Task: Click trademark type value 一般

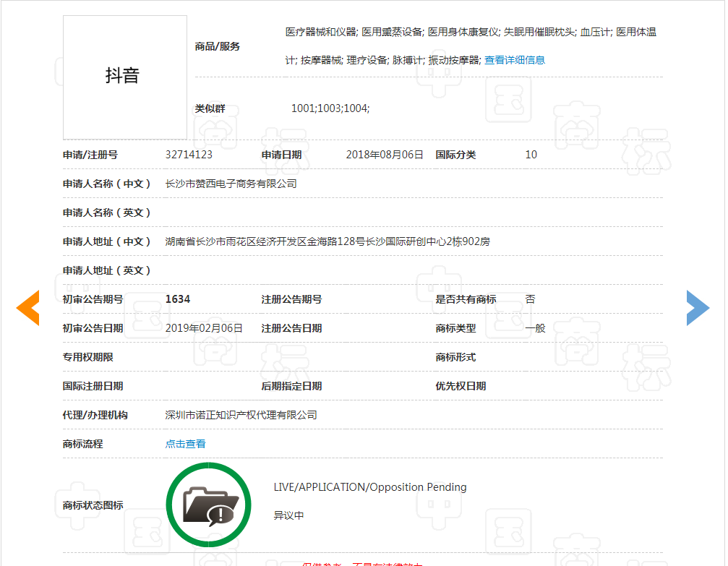Action: pos(535,328)
